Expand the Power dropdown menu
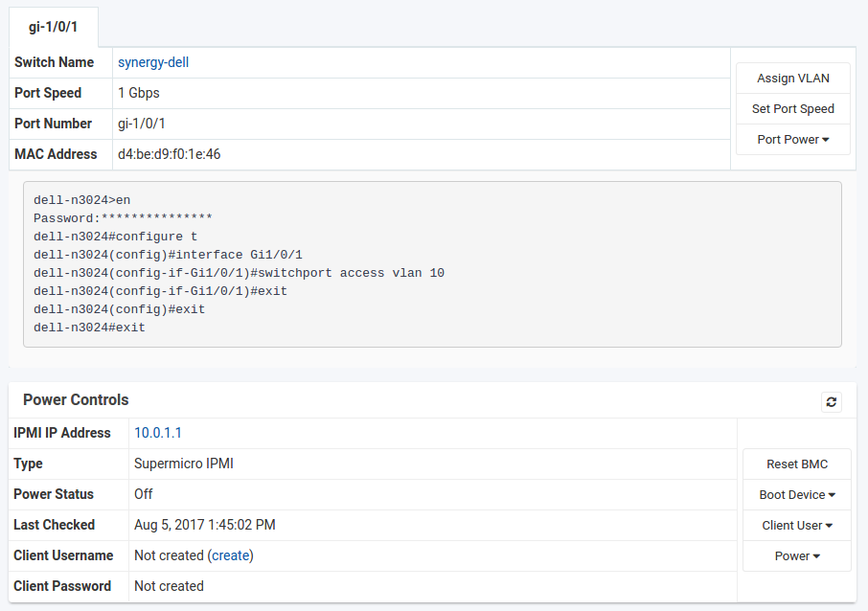This screenshot has width=868, height=611. [796, 555]
